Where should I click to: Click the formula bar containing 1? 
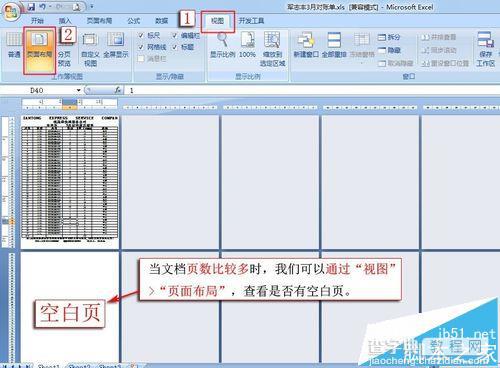click(x=313, y=90)
